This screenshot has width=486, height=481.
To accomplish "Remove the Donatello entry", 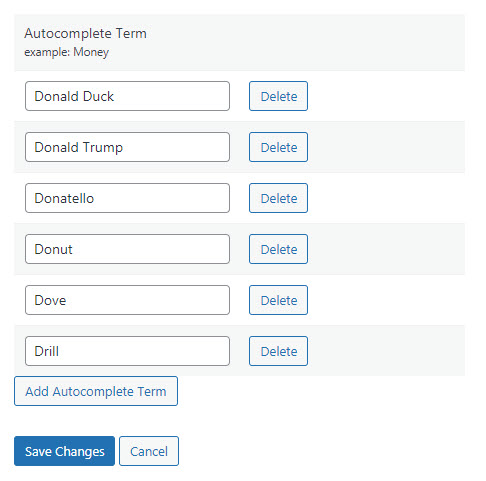I will 278,198.
